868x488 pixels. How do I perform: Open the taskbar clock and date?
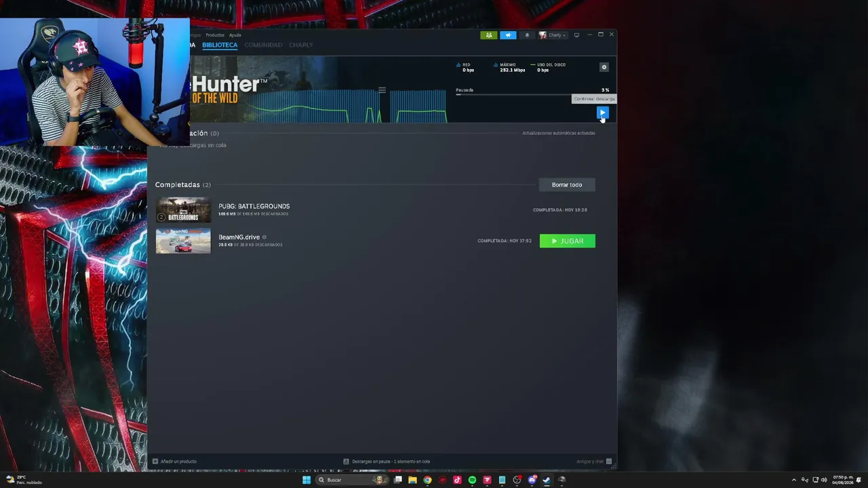pyautogui.click(x=842, y=480)
